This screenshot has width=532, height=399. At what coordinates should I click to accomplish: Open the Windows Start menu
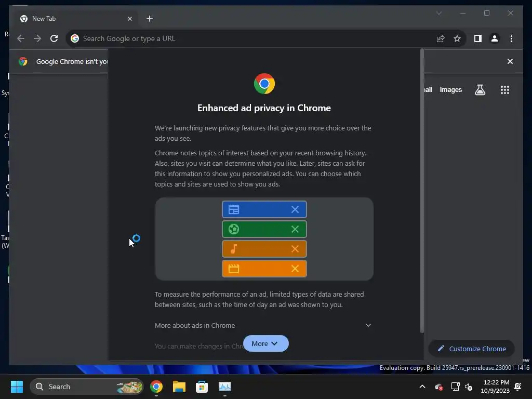tap(17, 387)
